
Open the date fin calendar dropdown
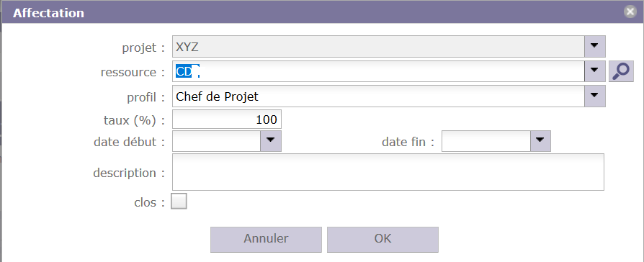coord(540,141)
